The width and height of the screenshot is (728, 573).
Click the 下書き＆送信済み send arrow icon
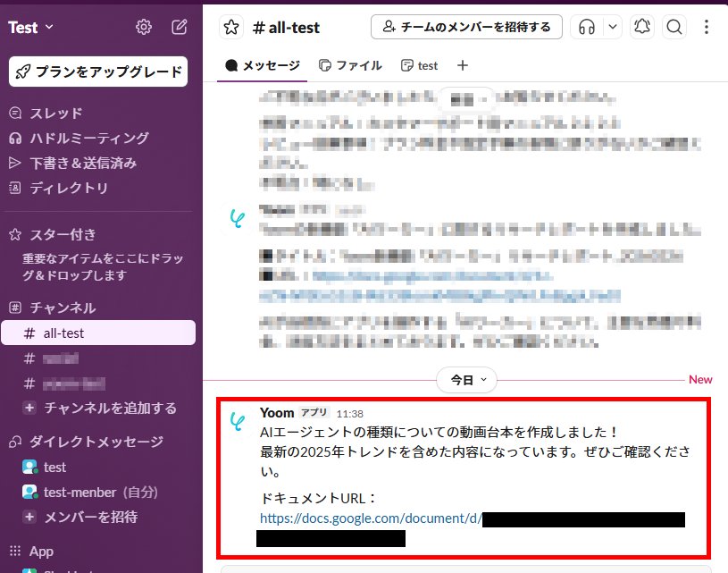tap(15, 163)
